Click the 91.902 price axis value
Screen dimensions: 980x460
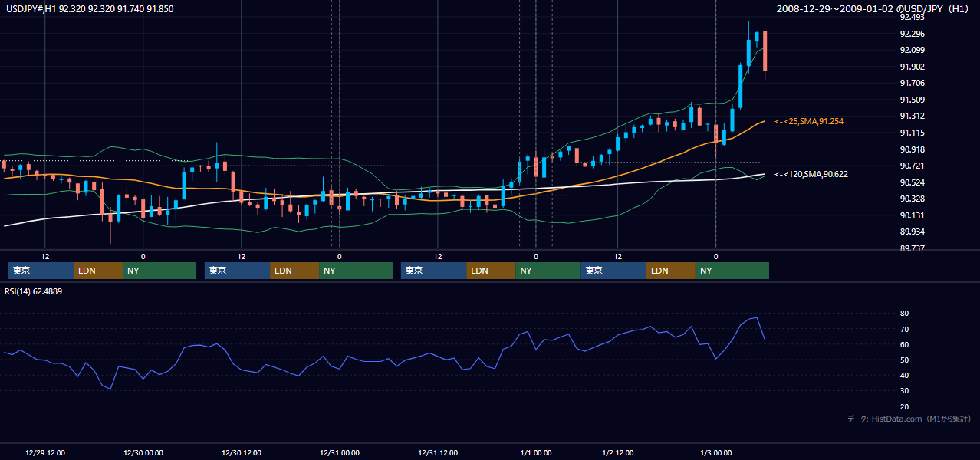tap(912, 67)
